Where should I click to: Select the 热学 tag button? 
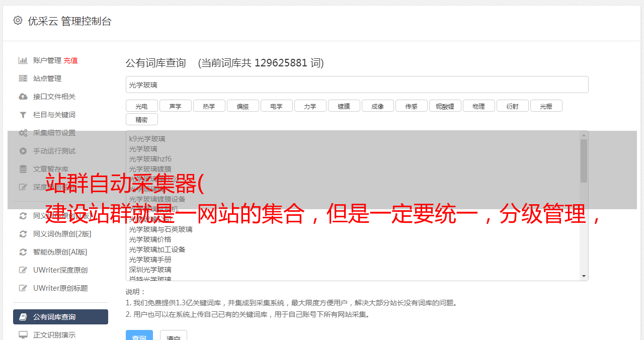pos(209,106)
